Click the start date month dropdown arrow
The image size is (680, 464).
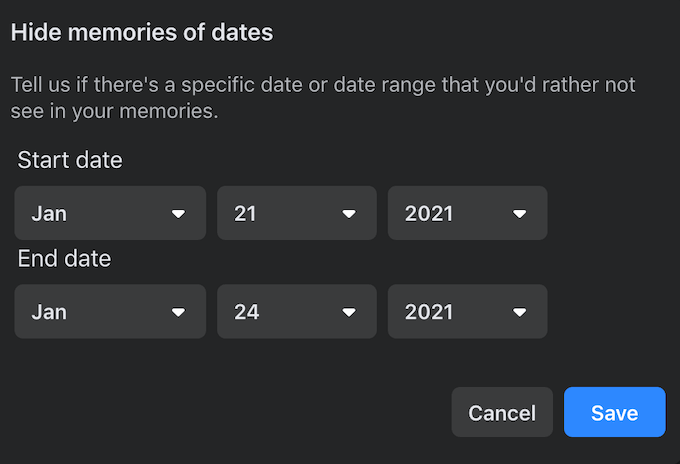pos(178,213)
